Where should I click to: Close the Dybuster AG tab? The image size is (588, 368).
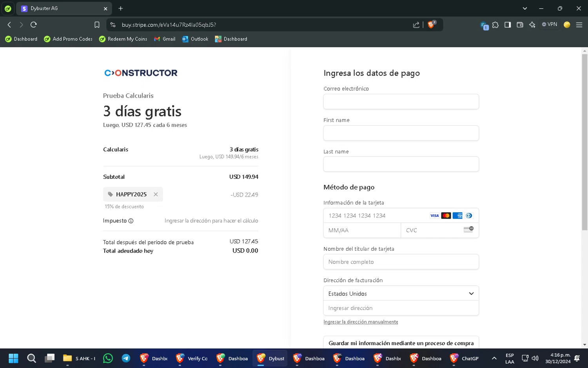pyautogui.click(x=105, y=8)
